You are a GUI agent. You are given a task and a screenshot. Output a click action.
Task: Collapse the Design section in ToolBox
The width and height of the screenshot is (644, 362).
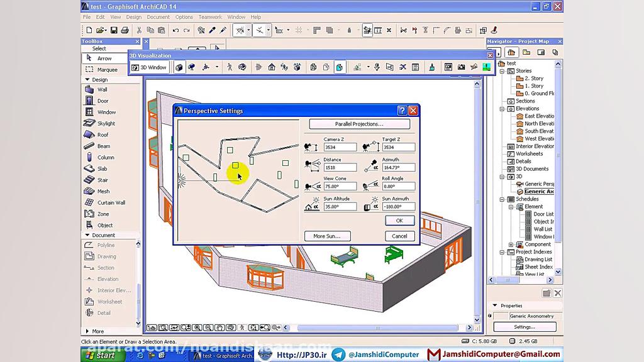(x=87, y=80)
